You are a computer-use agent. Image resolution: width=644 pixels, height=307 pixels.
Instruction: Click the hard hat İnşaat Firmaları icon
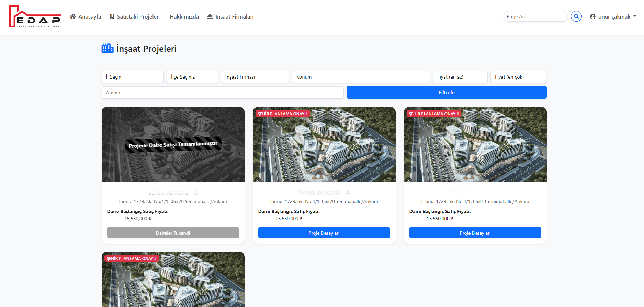click(210, 16)
